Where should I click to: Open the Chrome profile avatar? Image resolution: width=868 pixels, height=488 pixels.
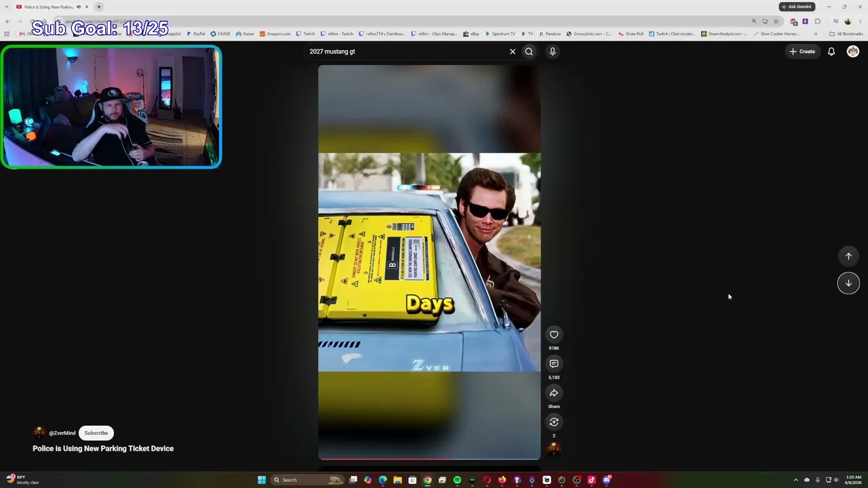click(x=848, y=21)
